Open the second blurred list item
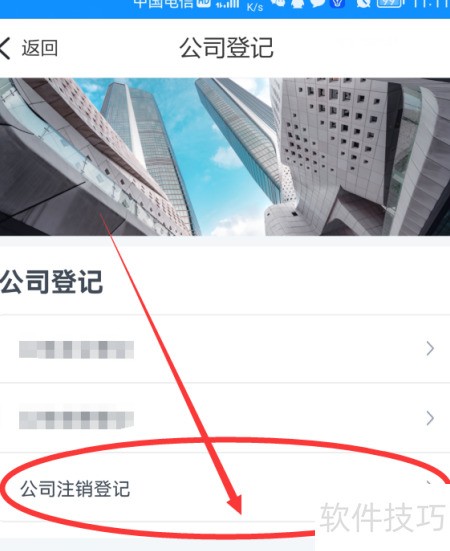Screen dimensions: 450x551 225,418
